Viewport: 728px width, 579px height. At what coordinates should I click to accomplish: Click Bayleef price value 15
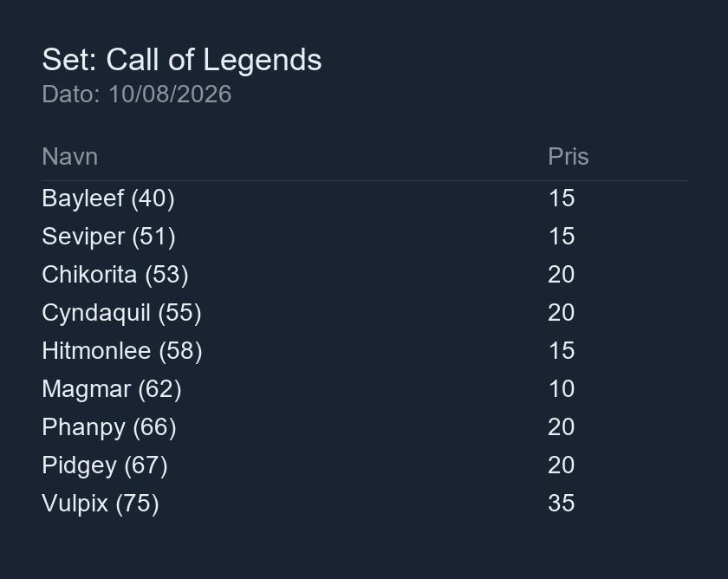pyautogui.click(x=562, y=198)
